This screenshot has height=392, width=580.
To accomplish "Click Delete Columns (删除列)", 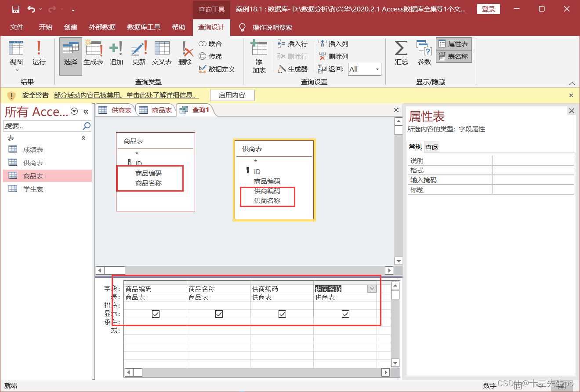I will pyautogui.click(x=333, y=56).
